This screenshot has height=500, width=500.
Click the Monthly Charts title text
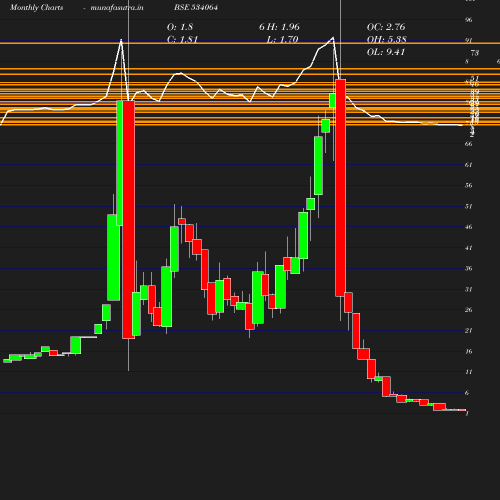pyautogui.click(x=37, y=7)
